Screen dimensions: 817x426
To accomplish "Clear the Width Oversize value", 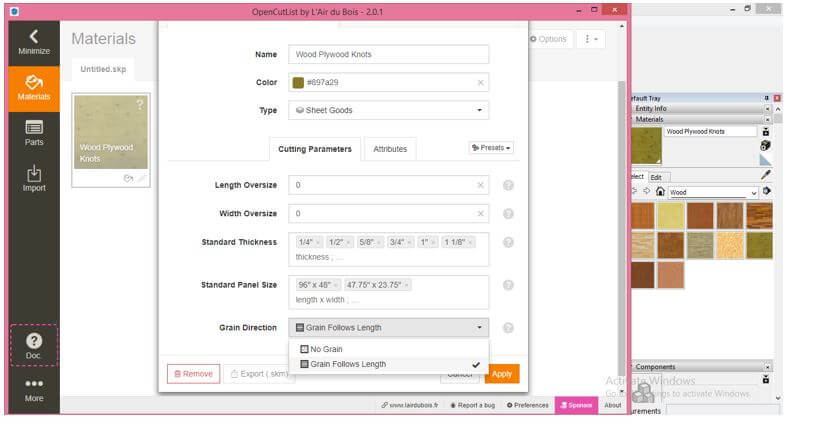I will pos(480,214).
